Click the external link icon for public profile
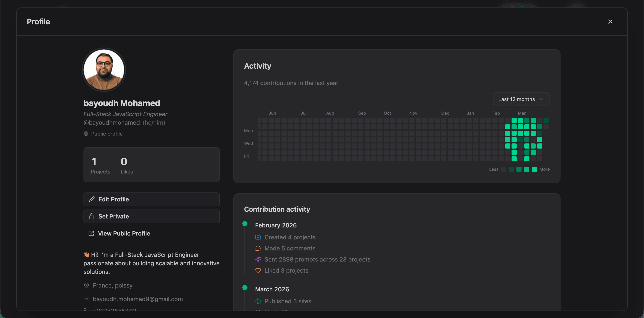The width and height of the screenshot is (644, 318). coord(92,233)
